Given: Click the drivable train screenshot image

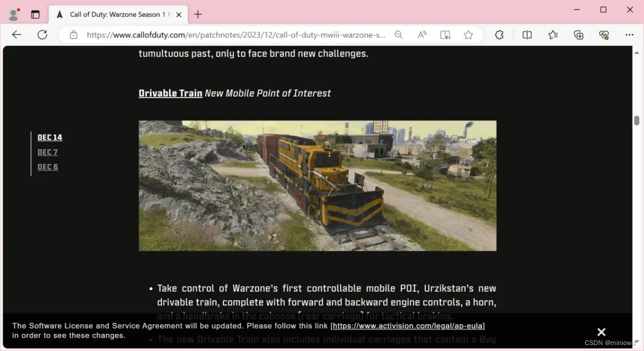Looking at the screenshot, I should (317, 186).
